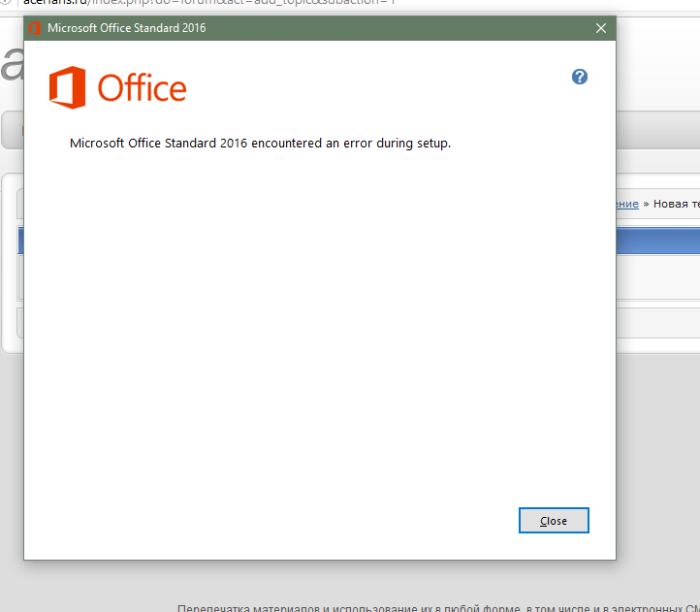Image resolution: width=700 pixels, height=612 pixels.
Task: Open the underlined breadcrumb link before "Новая те"
Action: (x=626, y=204)
